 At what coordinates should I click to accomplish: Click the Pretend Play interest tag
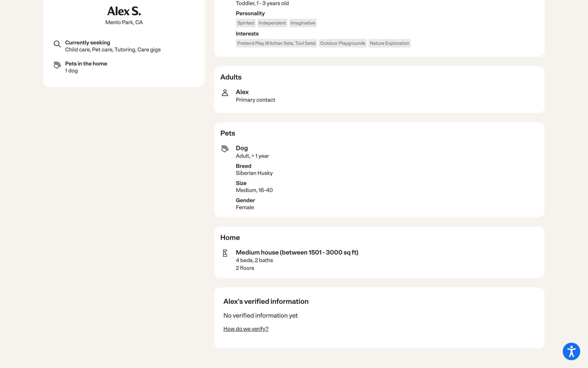click(276, 43)
